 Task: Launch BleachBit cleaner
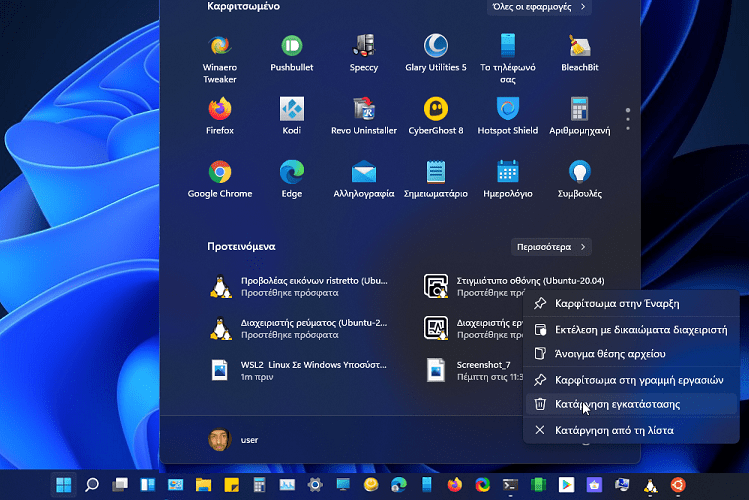(579, 53)
